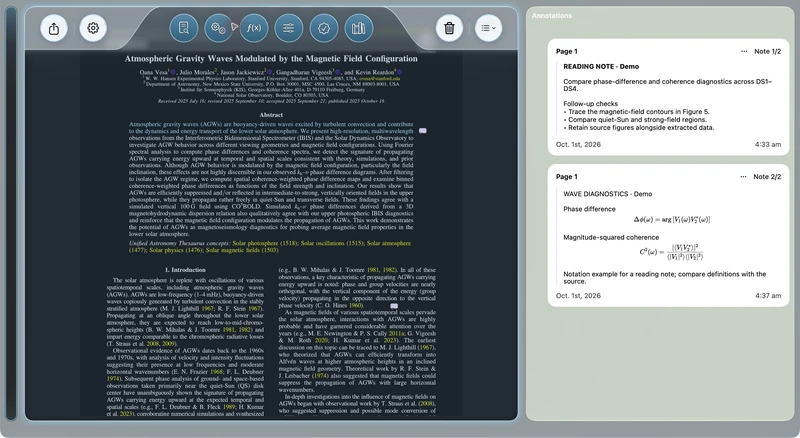Click the Annotations panel heading

(x=552, y=16)
